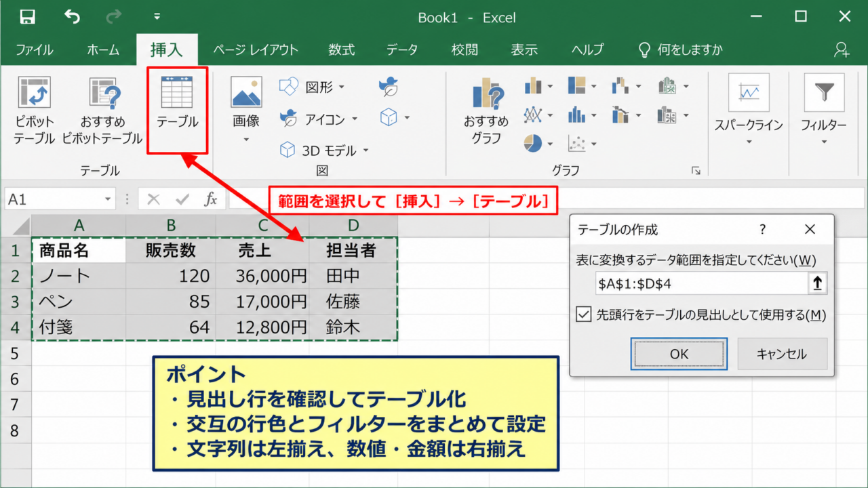
Task: Click the Name Box showing A1
Action: [54, 199]
